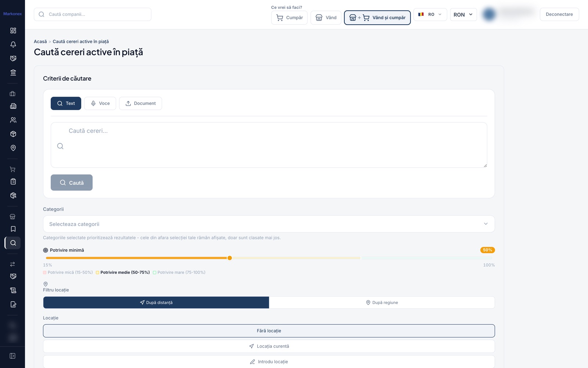Open the users icon in sidebar
The height and width of the screenshot is (368, 588).
13,120
